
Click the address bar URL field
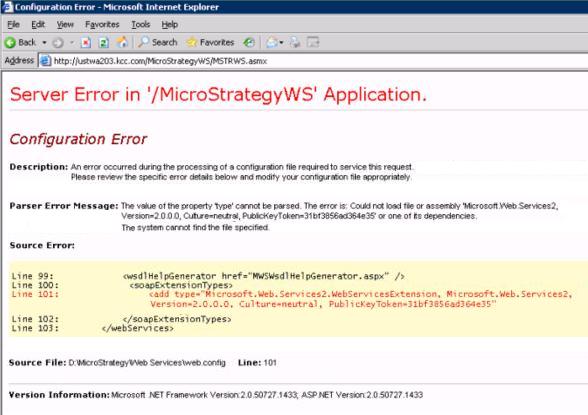[313, 61]
